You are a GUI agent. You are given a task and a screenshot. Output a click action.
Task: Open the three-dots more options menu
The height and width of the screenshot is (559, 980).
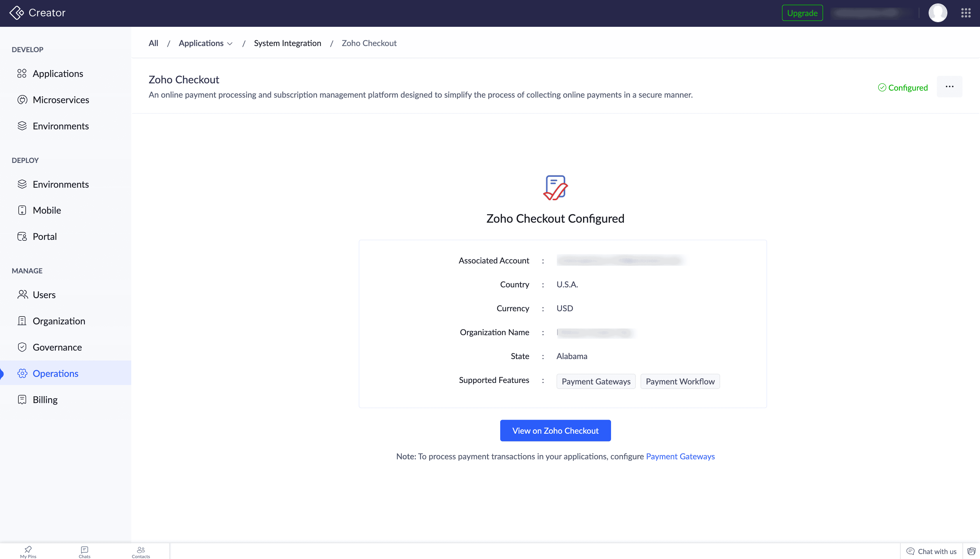[x=949, y=87]
